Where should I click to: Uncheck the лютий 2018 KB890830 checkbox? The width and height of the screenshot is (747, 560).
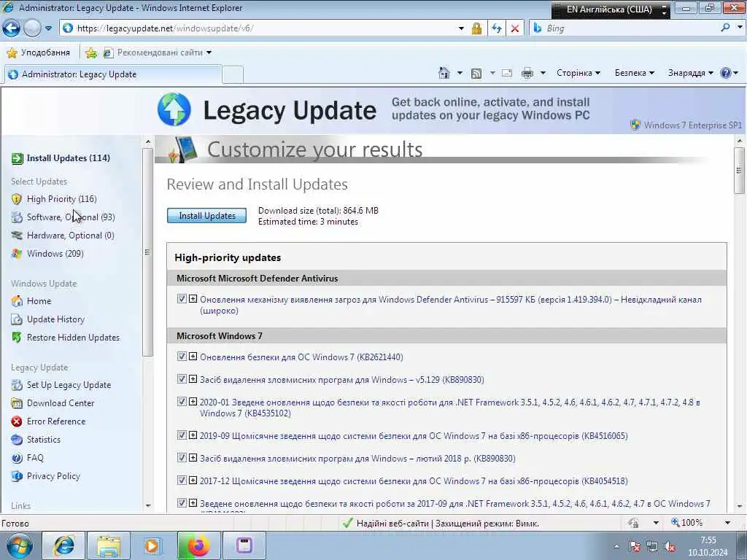pyautogui.click(x=182, y=458)
